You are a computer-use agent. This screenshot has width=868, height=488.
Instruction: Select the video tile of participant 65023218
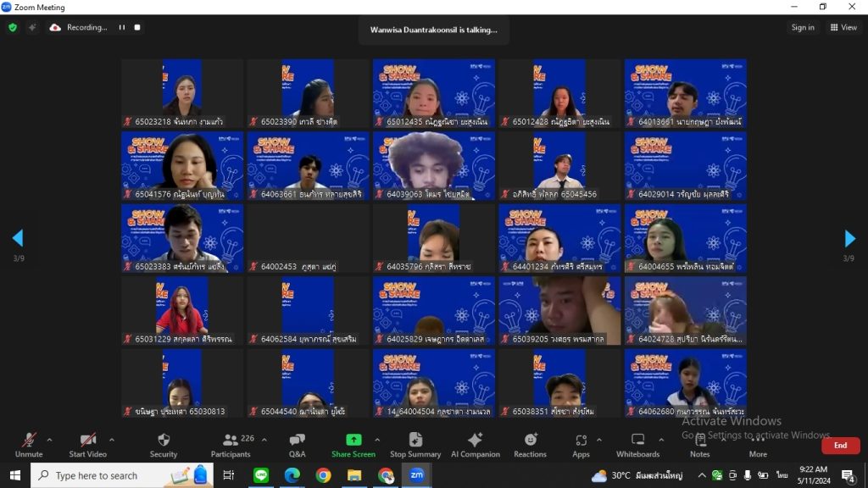[182, 93]
